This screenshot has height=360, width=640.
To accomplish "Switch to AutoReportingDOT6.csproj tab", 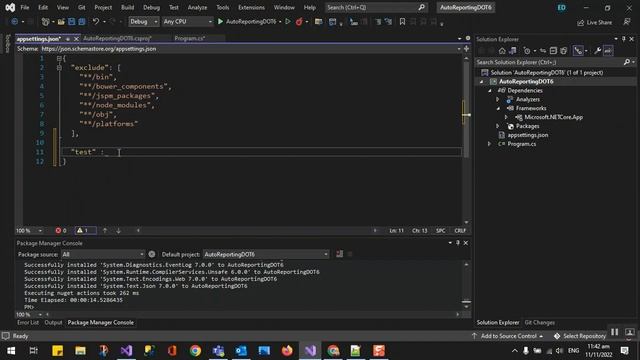I will pos(117,38).
